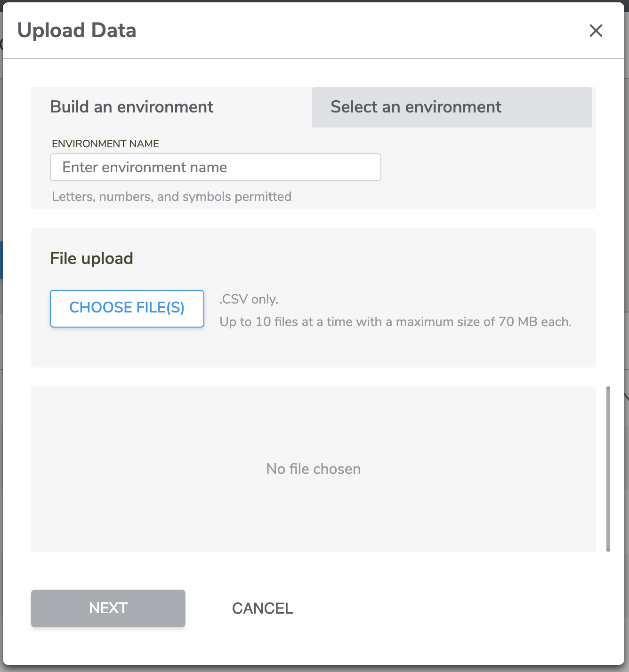Viewport: 629px width, 672px height.
Task: Click the dialog header bar beside title
Action: (358, 31)
